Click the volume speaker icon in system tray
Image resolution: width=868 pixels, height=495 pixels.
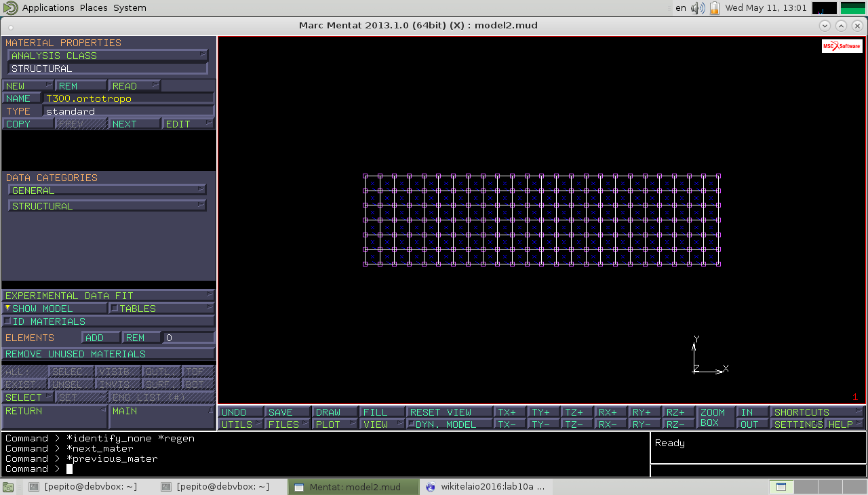coord(696,8)
